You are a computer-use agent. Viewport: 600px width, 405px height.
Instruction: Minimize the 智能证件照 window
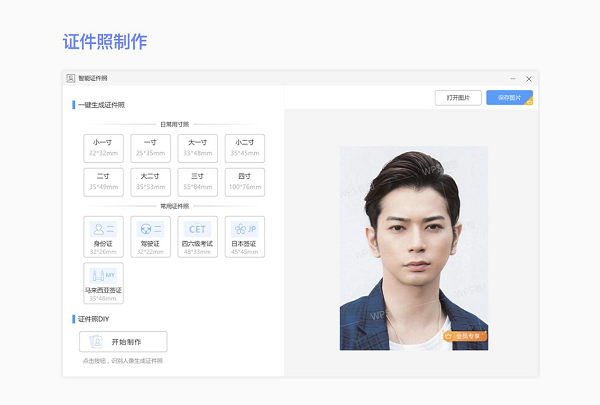(x=513, y=78)
